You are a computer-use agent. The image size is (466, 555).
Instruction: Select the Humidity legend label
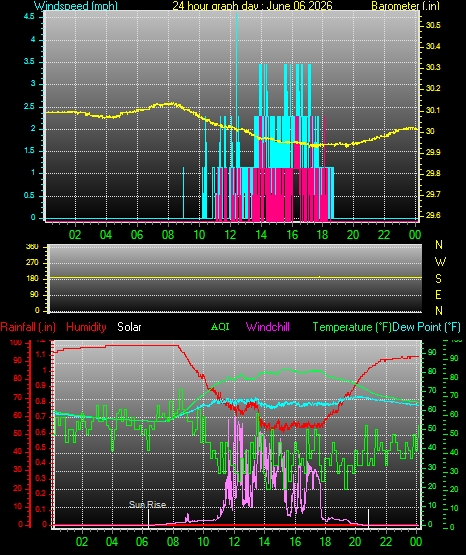tap(86, 327)
